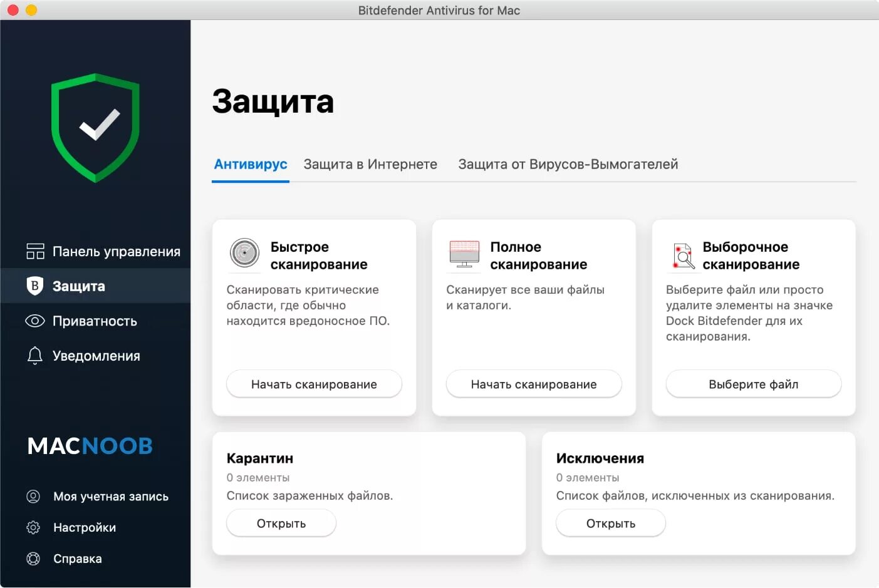Click the Быстрое сканирование heading
The image size is (879, 588).
click(319, 255)
